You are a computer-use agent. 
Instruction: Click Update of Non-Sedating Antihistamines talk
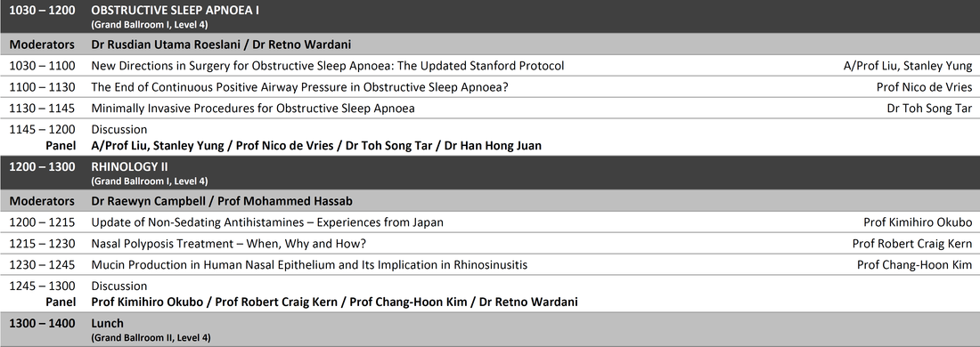click(x=267, y=222)
